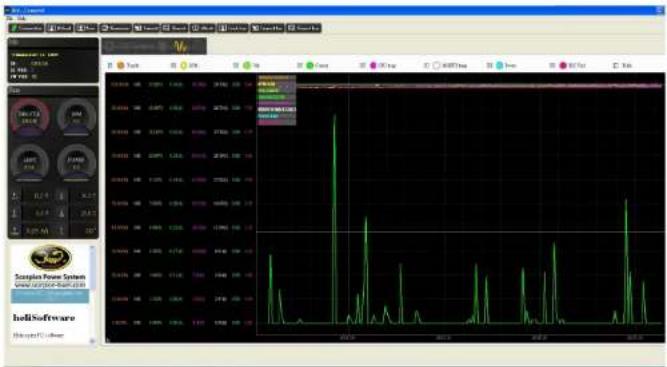Click the heliSoftware heading
Viewport: 667px width, 367px height.
click(x=44, y=318)
